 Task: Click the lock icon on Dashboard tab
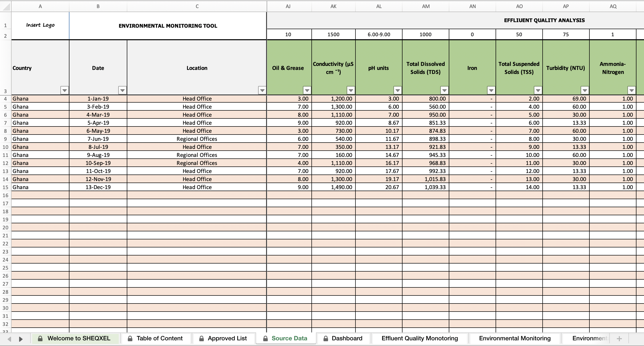[x=326, y=338]
